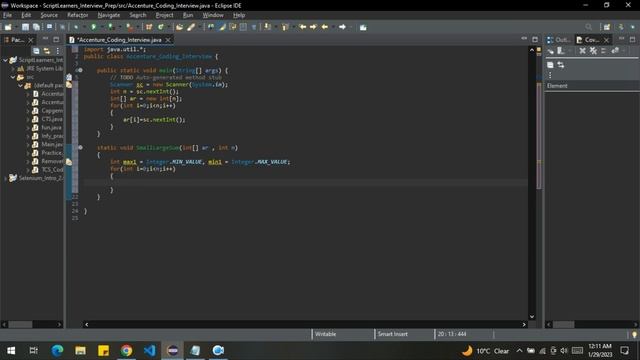Image resolution: width=640 pixels, height=360 pixels.
Task: Click the green Run button in toolbar
Action: tap(93, 27)
